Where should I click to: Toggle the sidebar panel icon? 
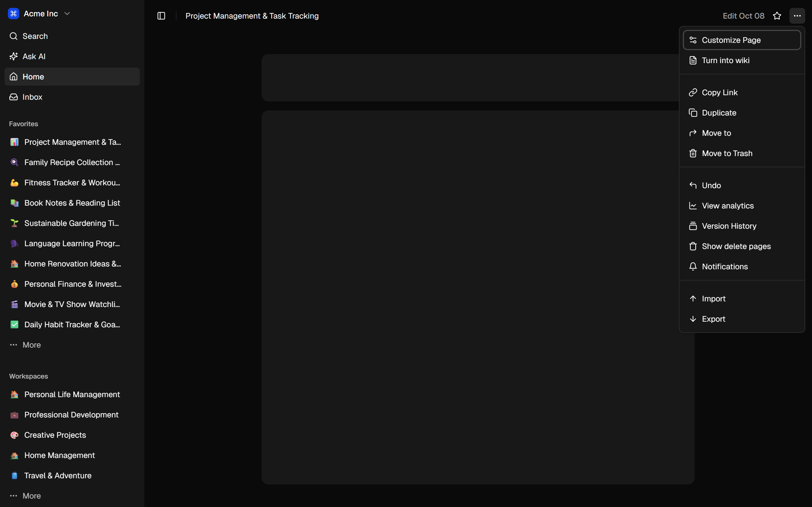(161, 16)
